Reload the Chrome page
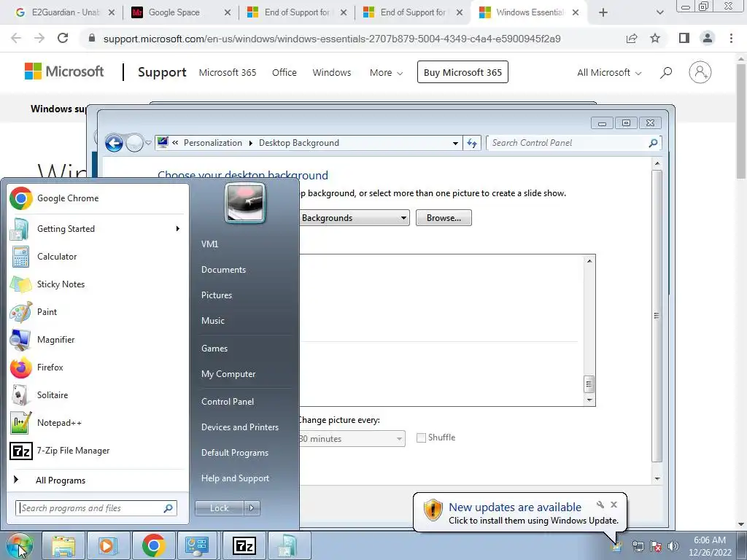This screenshot has height=560, width=747. tap(63, 38)
